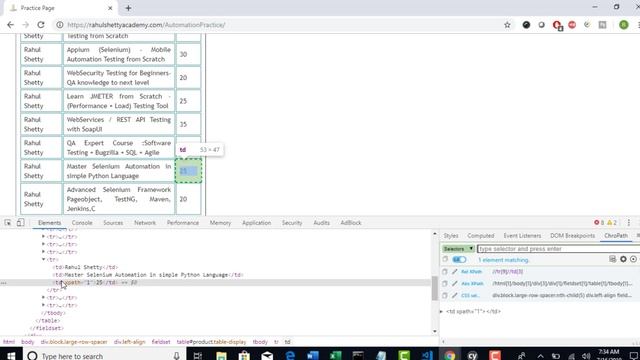The image size is (640, 360).
Task: Open the black round extension icon
Action: pyautogui.click(x=527, y=25)
